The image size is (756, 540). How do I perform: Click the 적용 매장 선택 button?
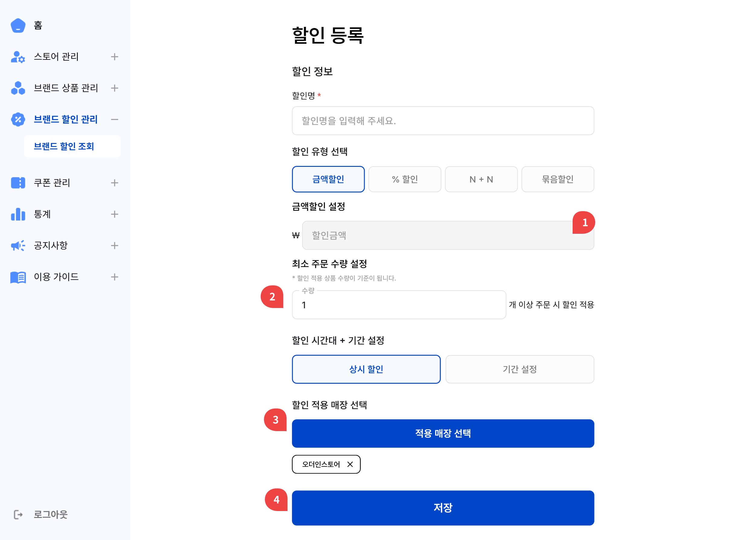pos(443,433)
